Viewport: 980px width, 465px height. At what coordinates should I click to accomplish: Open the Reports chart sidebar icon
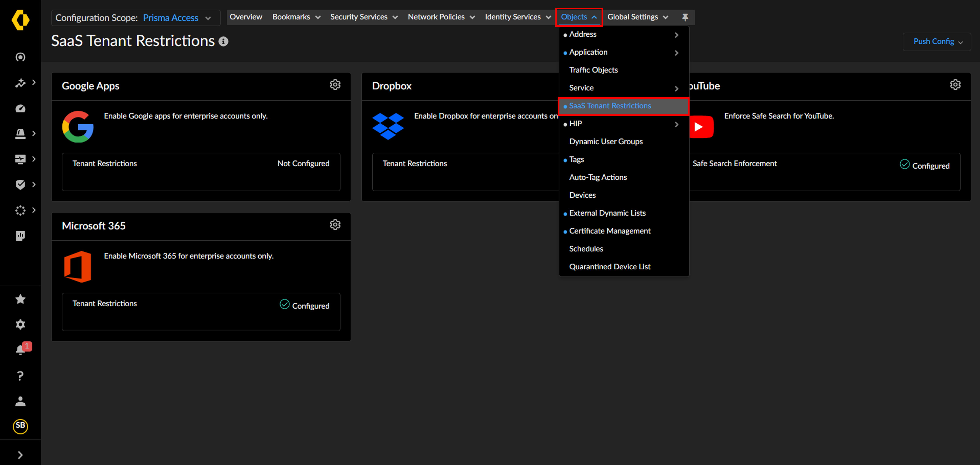click(20, 236)
